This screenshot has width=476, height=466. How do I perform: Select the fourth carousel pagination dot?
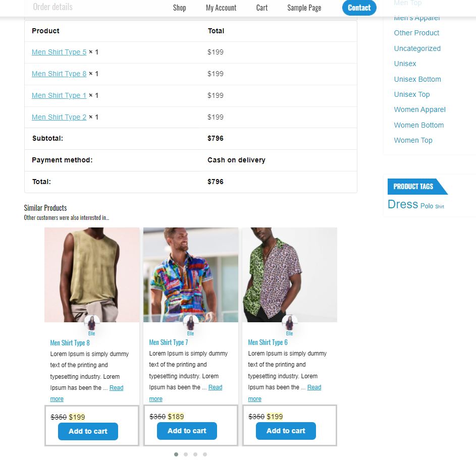point(205,454)
